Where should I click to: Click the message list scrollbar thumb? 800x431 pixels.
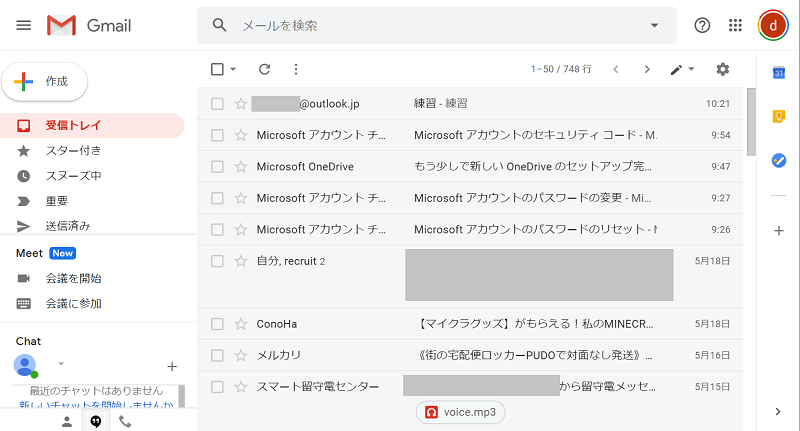tap(751, 121)
